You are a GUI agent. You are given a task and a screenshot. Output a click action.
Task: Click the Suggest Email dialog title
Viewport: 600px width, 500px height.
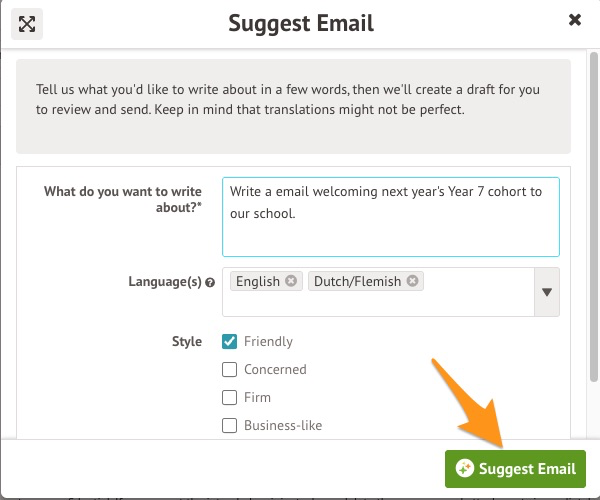(300, 23)
